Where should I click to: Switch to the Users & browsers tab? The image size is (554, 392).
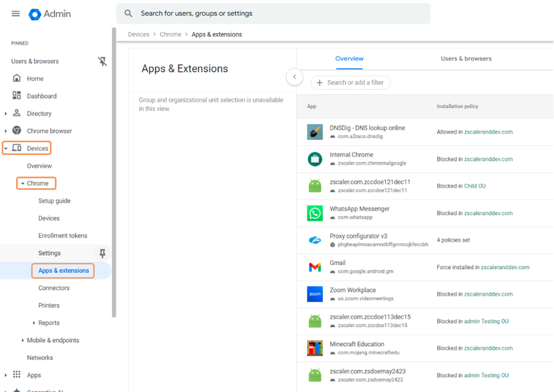466,59
